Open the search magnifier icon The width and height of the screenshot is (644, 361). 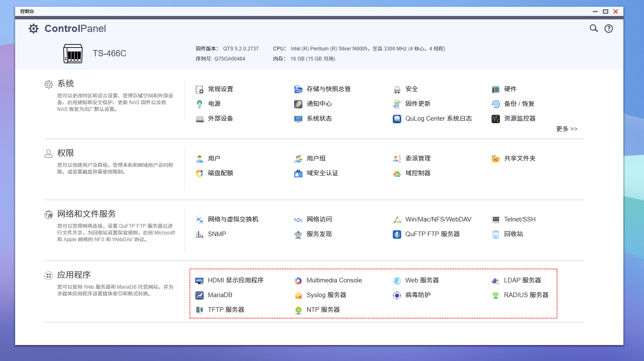pyautogui.click(x=594, y=28)
